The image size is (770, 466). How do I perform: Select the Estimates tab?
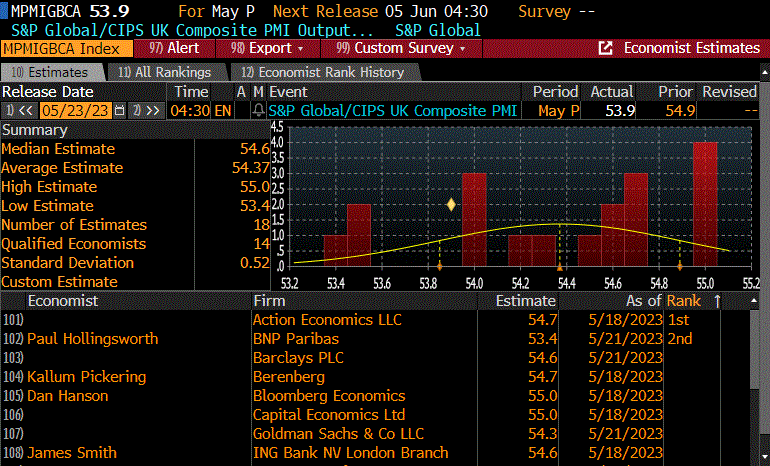click(x=52, y=72)
